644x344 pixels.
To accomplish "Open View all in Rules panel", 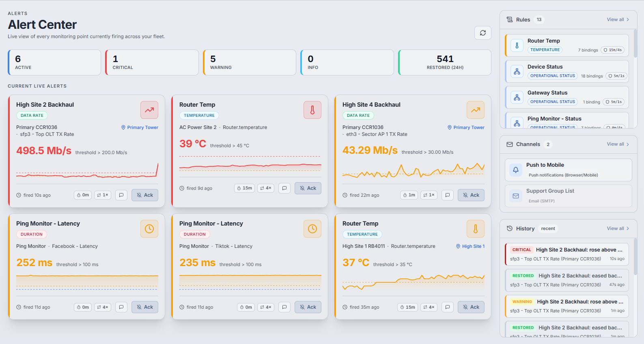I will [618, 19].
